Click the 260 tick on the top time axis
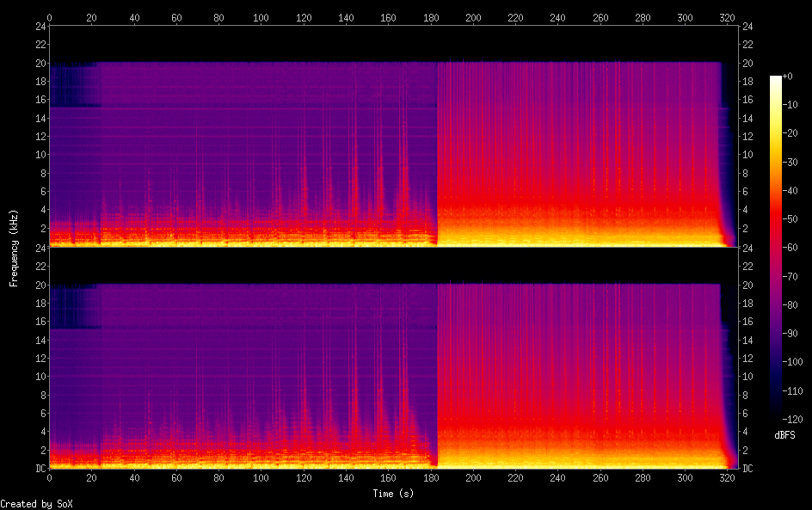Screen dimensions: 812x510 pos(600,16)
